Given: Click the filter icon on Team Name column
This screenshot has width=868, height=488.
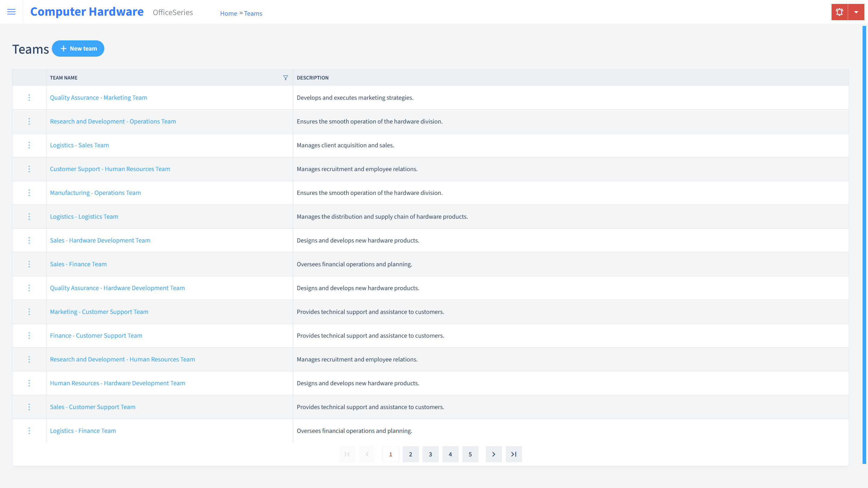Looking at the screenshot, I should point(285,77).
